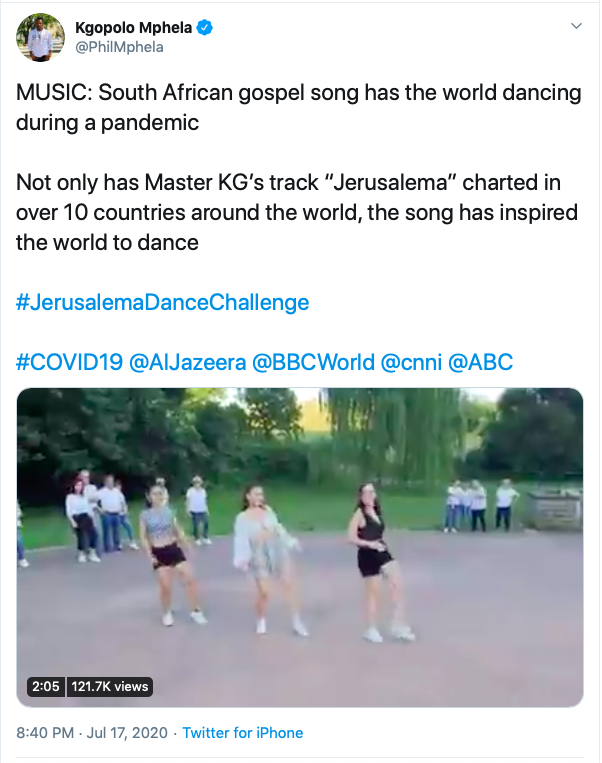Click the Twitter for iPhone source link
Screen dimensions: 602x763
(243, 733)
